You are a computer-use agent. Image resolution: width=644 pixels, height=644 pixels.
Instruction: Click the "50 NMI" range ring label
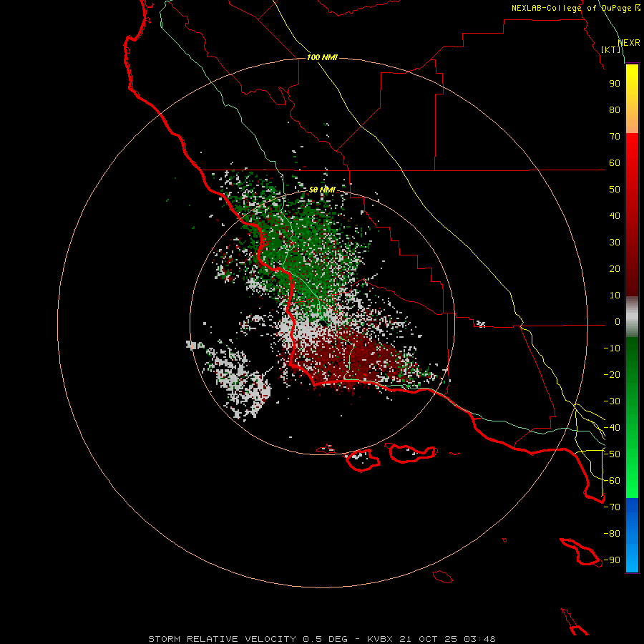pyautogui.click(x=323, y=190)
